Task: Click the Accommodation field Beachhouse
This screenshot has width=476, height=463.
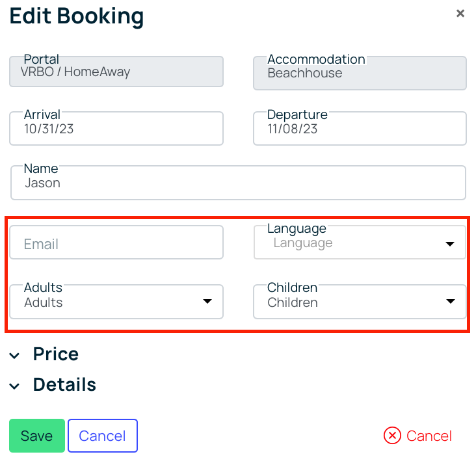Action: [x=360, y=73]
